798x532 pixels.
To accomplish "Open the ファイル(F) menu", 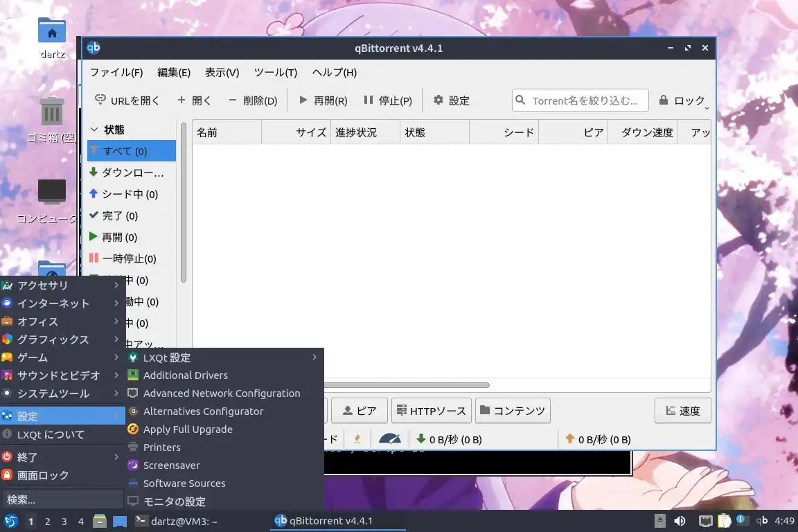I will pos(116,72).
